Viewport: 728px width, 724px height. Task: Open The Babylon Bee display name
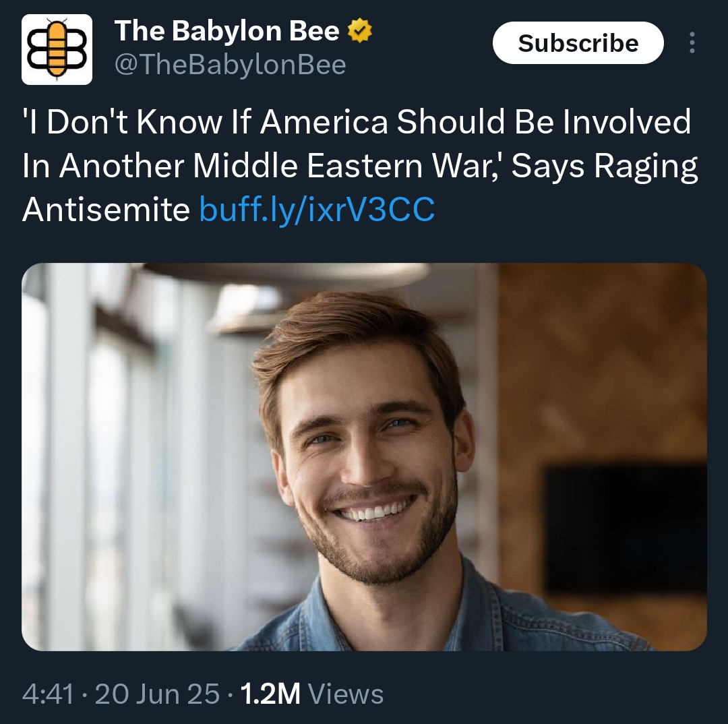click(226, 30)
